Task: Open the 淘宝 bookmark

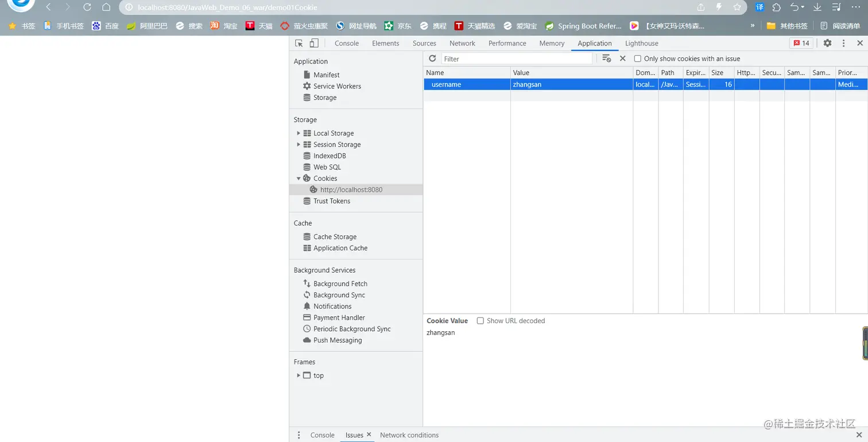Action: pos(224,26)
